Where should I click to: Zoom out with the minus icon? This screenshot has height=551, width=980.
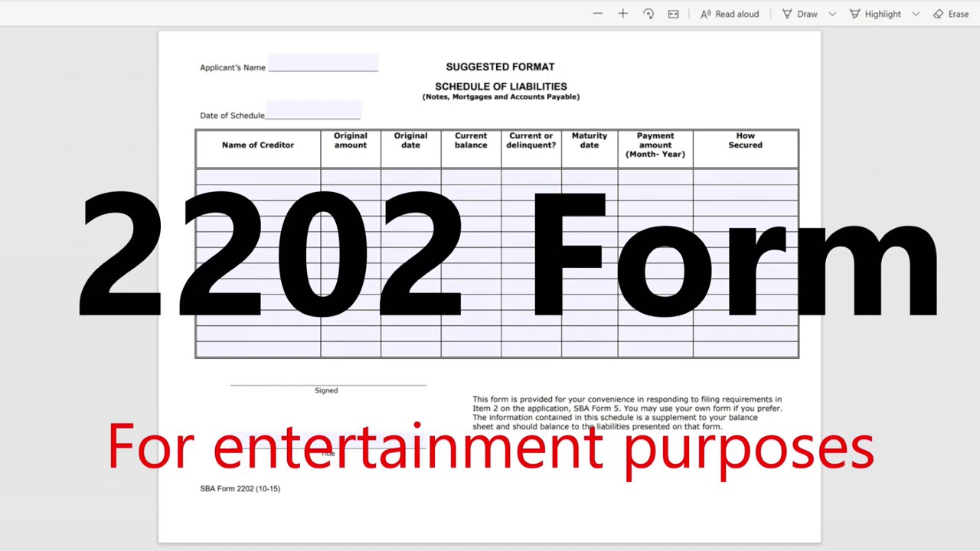tap(598, 14)
